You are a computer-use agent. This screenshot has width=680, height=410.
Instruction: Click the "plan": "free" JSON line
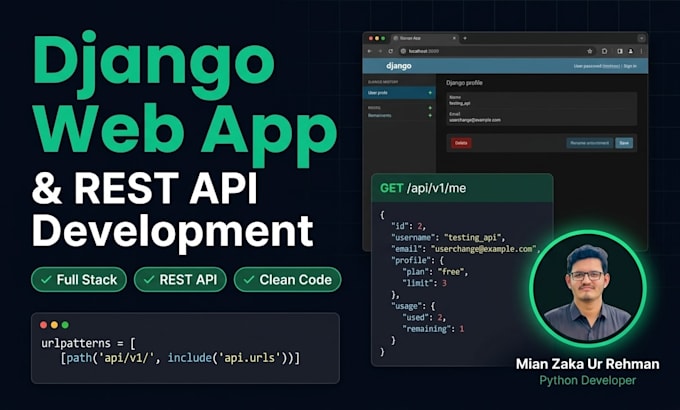coord(436,272)
